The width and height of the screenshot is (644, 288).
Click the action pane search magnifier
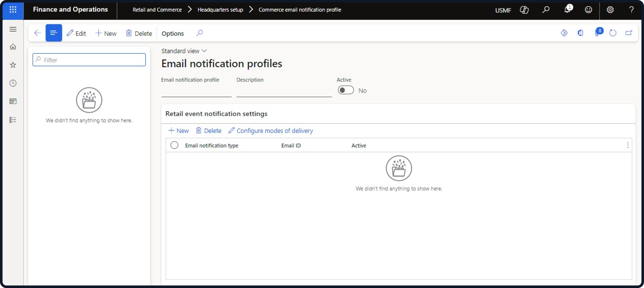coord(199,33)
